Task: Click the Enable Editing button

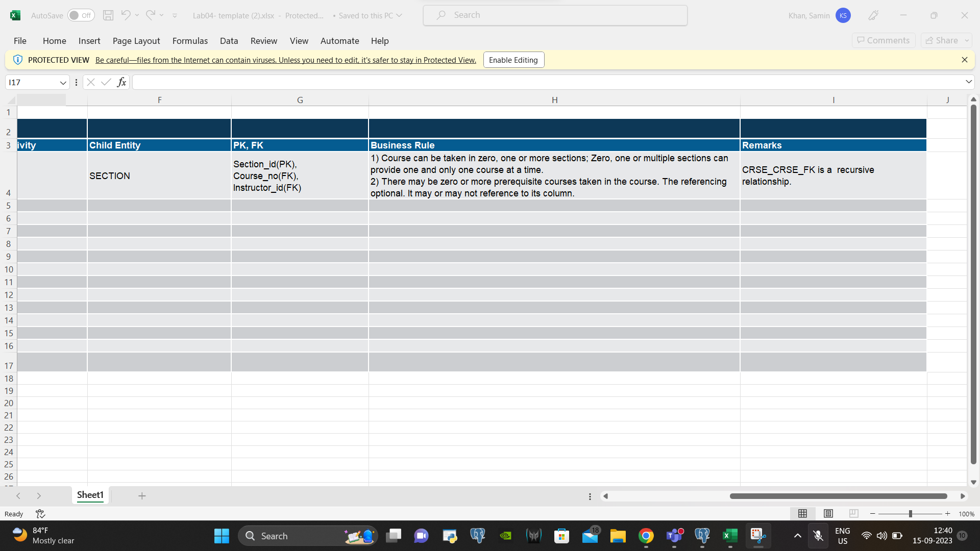Action: coord(513,60)
